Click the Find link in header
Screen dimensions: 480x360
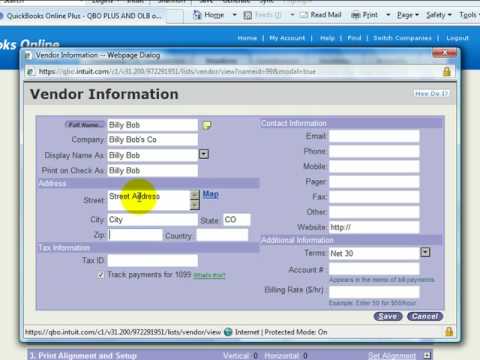(x=354, y=38)
